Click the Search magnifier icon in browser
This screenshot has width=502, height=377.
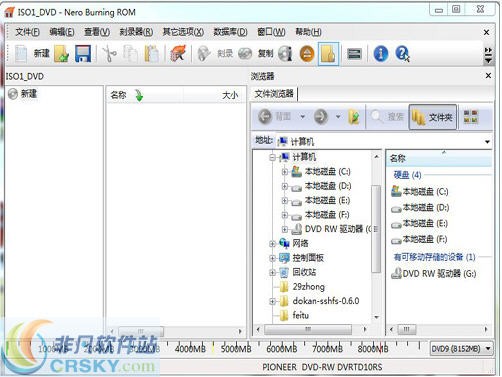click(377, 116)
